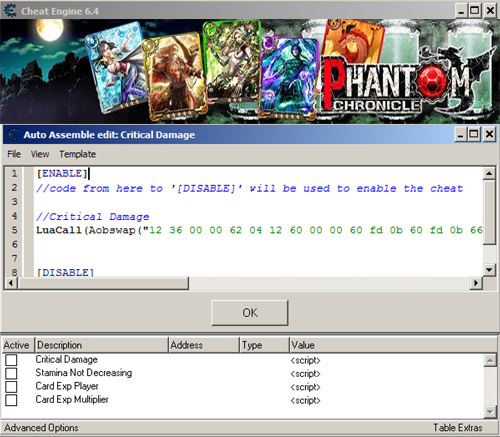This screenshot has width=500, height=437.
Task: Click the cheat table scroll up arrow
Action: [x=490, y=360]
